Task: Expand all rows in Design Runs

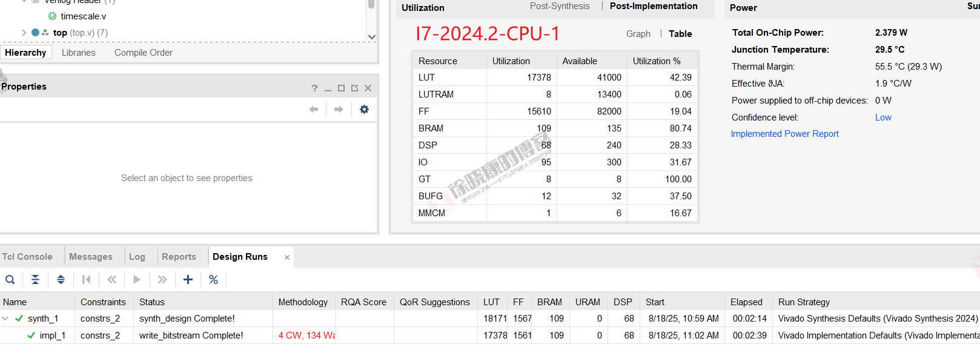Action: point(61,280)
